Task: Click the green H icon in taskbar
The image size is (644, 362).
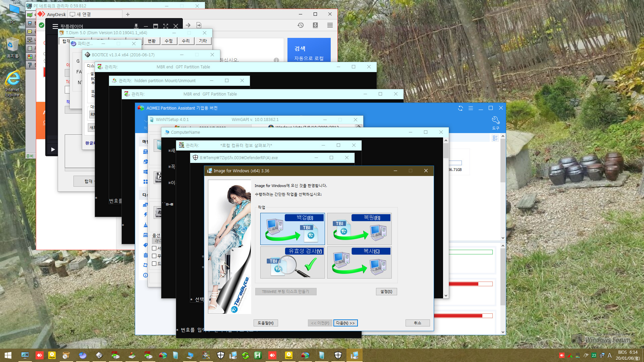Action: (258, 355)
